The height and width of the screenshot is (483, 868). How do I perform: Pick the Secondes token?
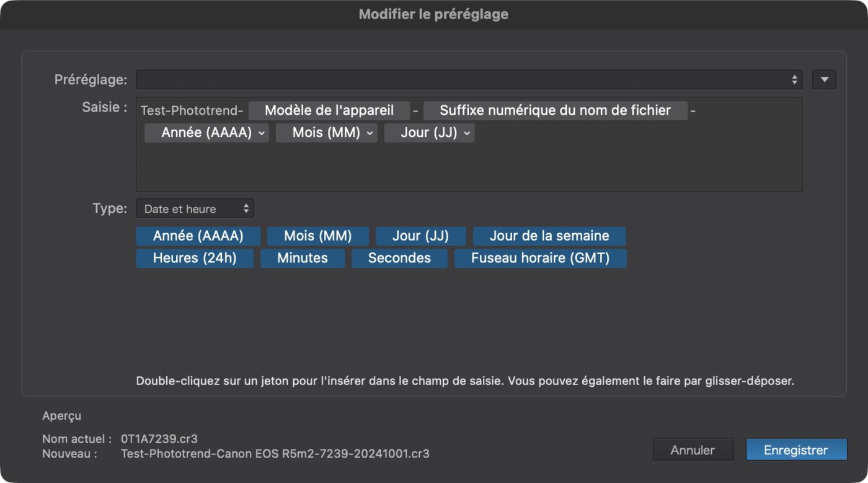coord(399,258)
